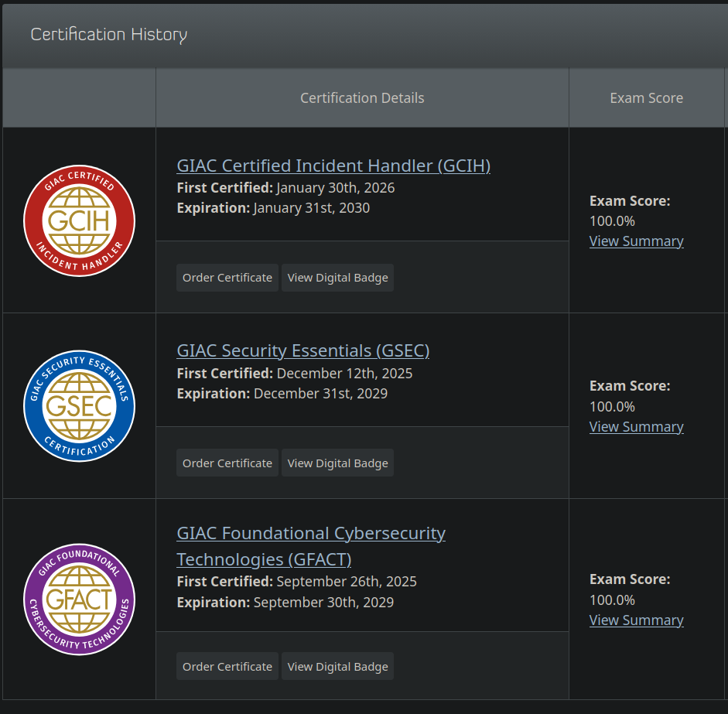Select GFACT first certified date September 26th, 2025
The width and height of the screenshot is (728, 714).
click(x=347, y=582)
